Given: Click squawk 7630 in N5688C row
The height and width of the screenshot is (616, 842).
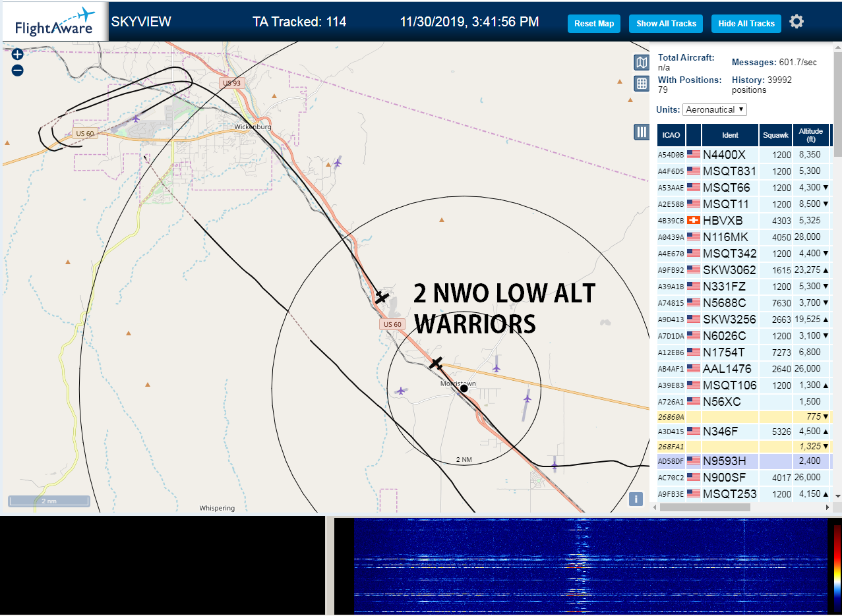Looking at the screenshot, I should pos(781,303).
